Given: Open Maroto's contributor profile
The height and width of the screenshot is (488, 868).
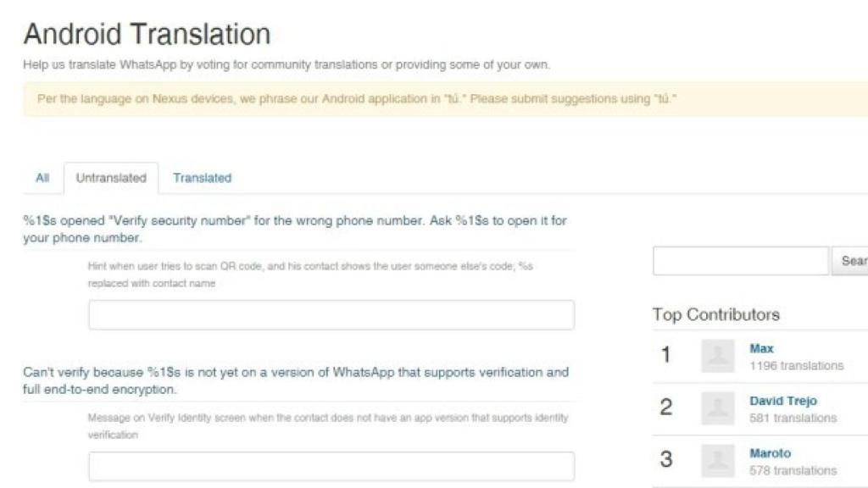Looking at the screenshot, I should 771,453.
